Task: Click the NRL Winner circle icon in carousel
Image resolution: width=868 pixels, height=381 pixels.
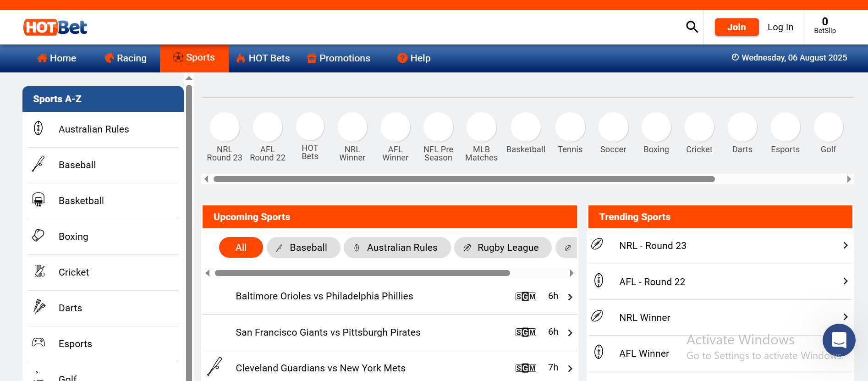Action: [352, 127]
